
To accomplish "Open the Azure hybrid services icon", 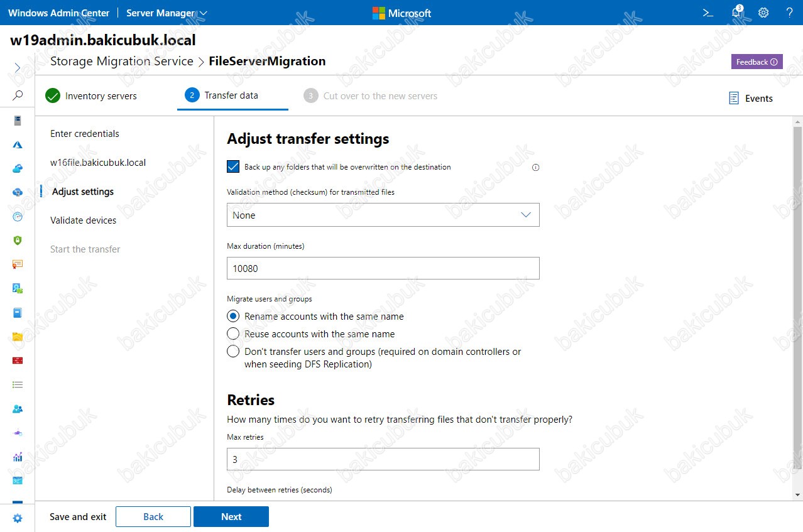I will 18,144.
